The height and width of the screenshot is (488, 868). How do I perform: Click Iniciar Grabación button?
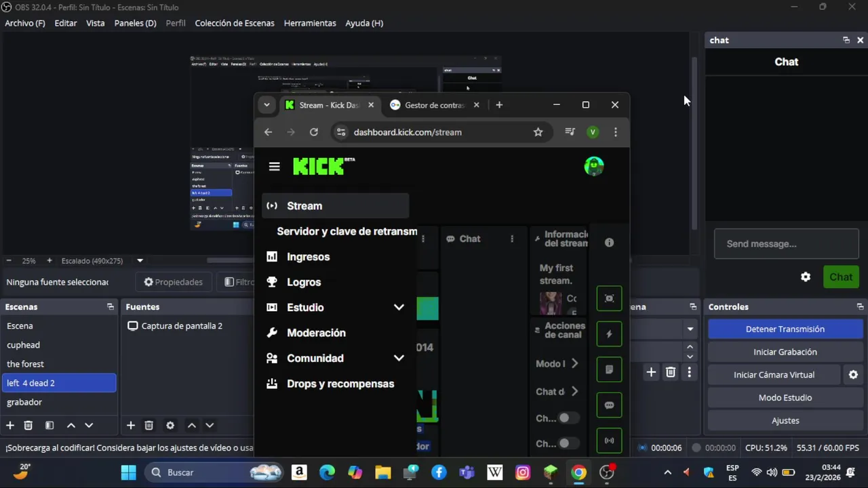[x=785, y=352]
